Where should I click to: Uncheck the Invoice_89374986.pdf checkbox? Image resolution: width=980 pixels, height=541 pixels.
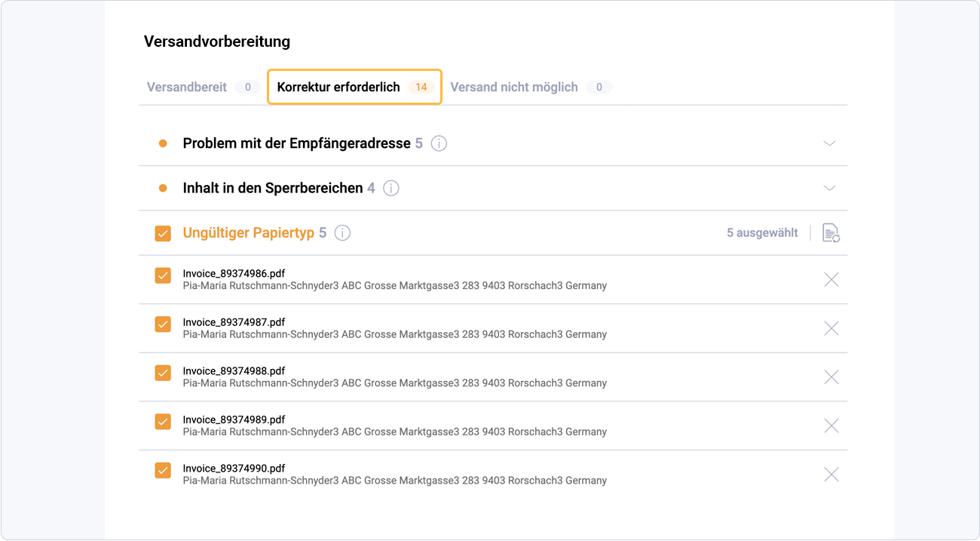tap(163, 275)
